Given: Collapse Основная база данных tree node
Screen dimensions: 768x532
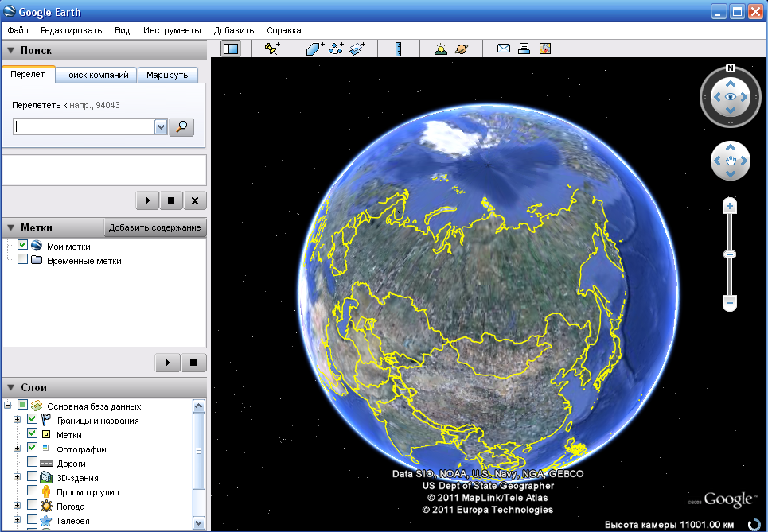Looking at the screenshot, I should tap(7, 406).
